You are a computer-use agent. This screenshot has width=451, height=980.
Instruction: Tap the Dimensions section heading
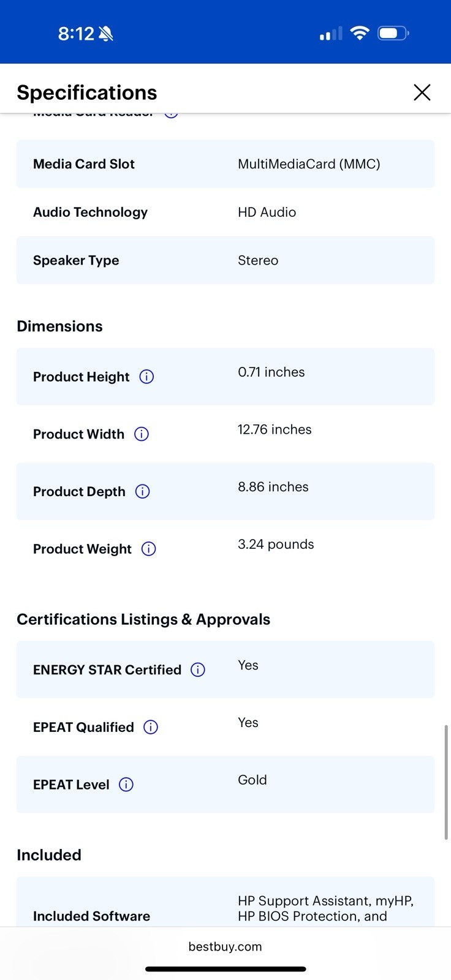(59, 326)
